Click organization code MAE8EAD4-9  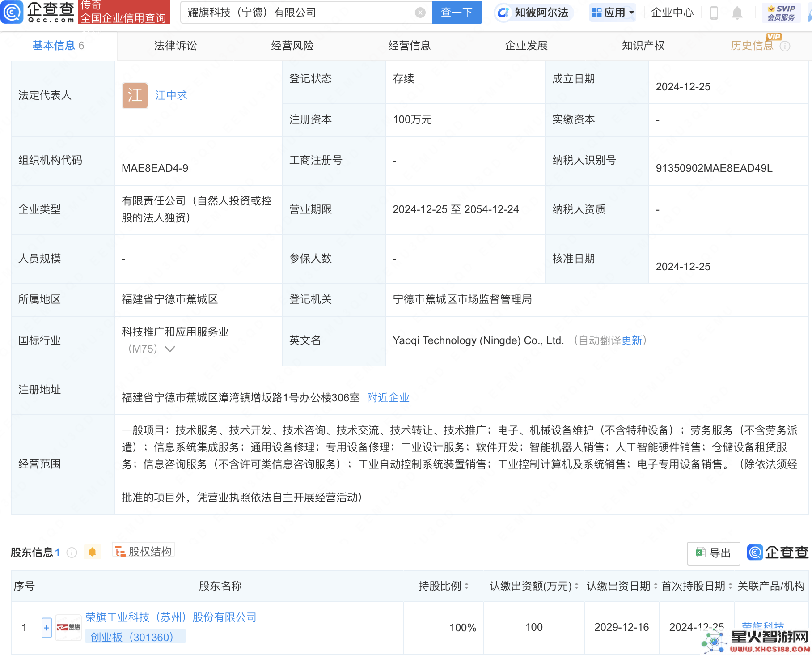155,168
